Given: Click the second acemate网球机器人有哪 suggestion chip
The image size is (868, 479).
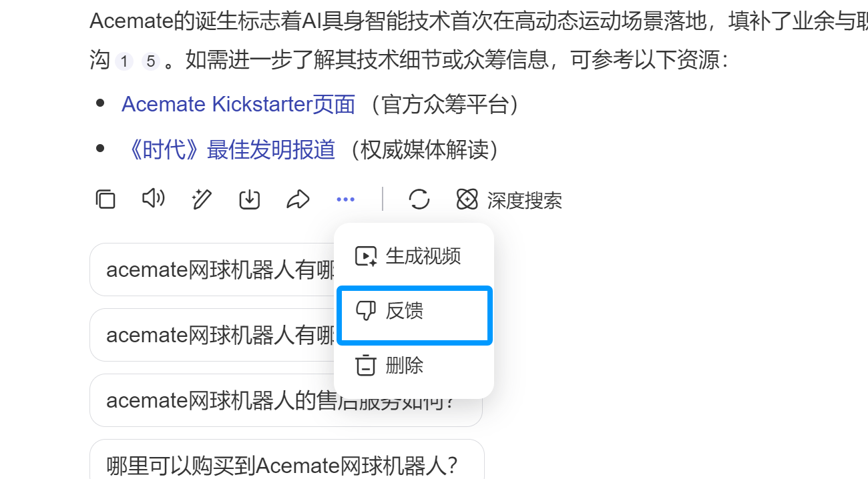Looking at the screenshot, I should (x=214, y=335).
